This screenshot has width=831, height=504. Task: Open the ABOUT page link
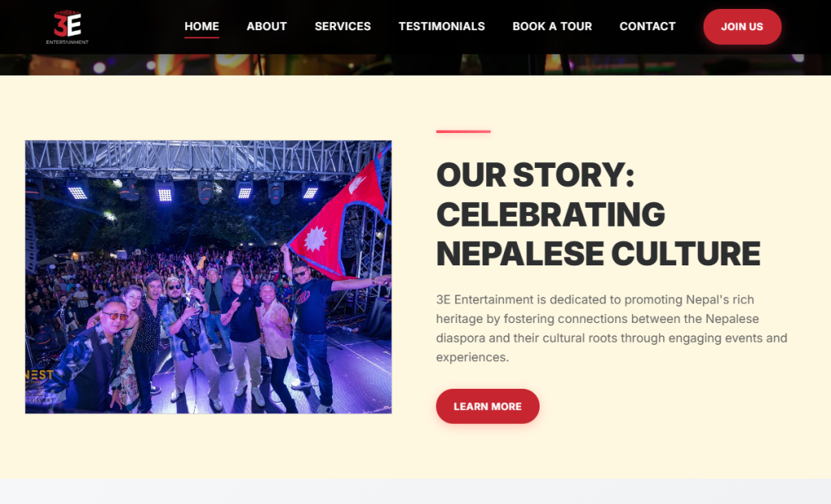tap(266, 26)
